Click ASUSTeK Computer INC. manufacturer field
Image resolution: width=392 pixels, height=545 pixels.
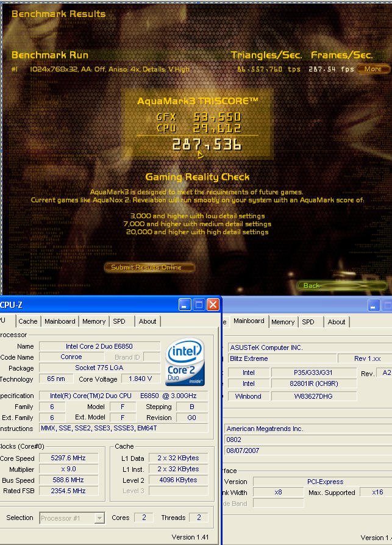coord(310,347)
